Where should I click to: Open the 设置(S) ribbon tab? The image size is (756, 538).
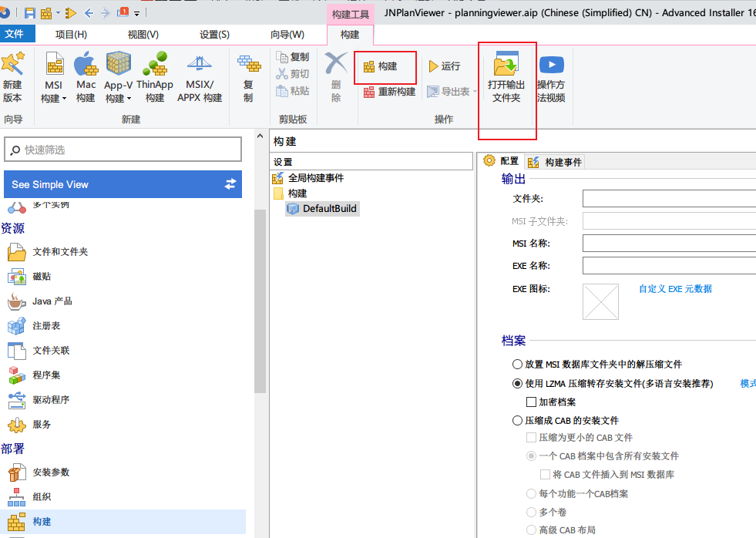click(x=214, y=35)
